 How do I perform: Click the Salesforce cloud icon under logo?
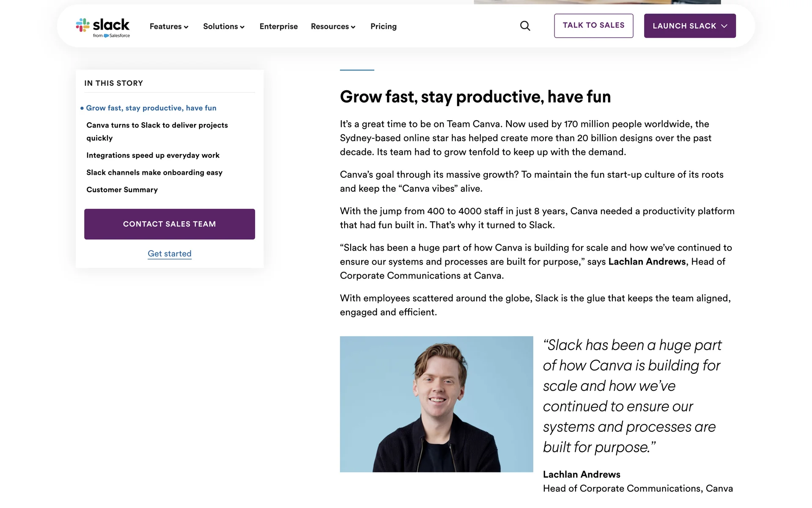click(106, 36)
